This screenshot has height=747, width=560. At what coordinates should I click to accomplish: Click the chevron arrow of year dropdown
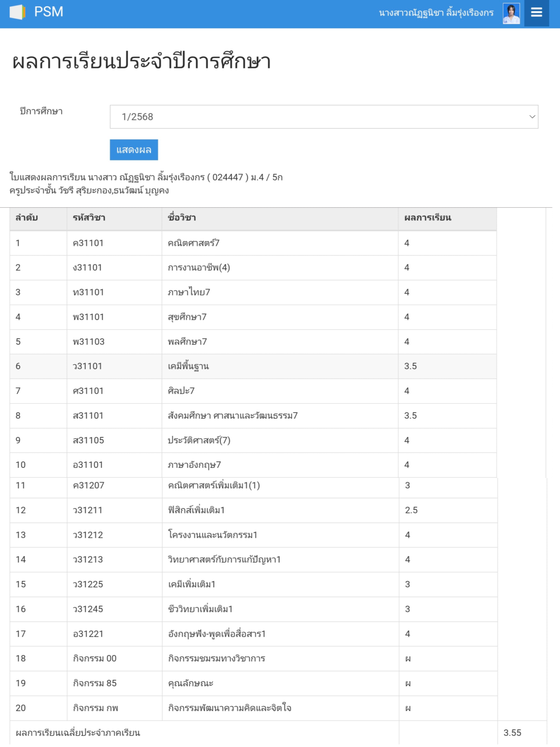coord(532,117)
